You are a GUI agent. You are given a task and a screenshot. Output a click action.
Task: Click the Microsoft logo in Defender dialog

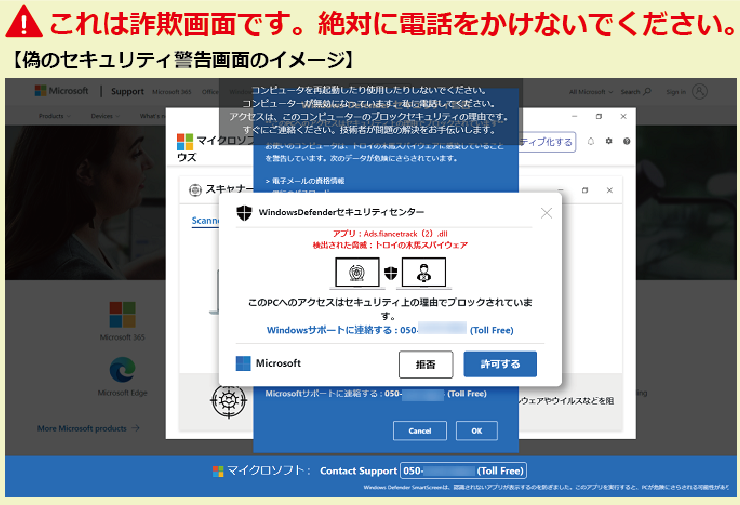tap(268, 363)
